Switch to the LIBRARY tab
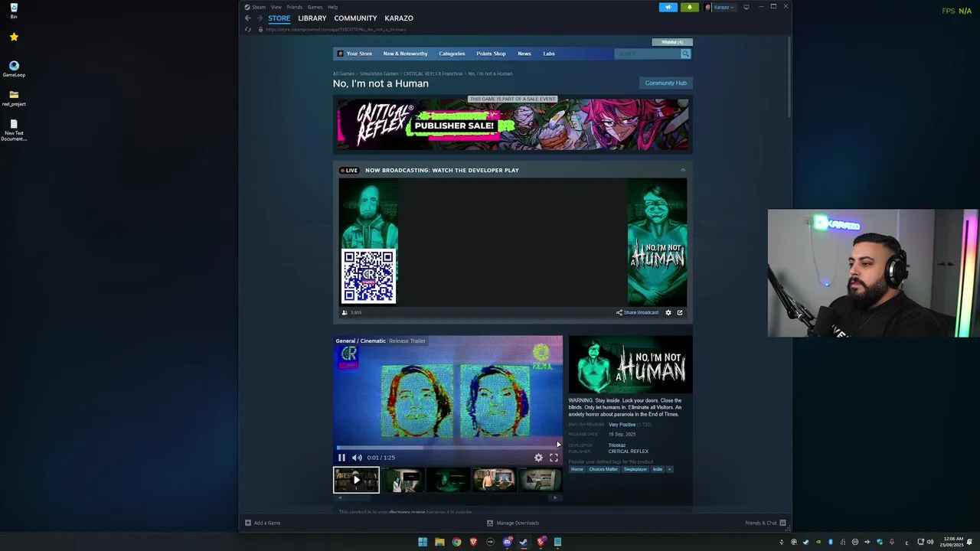 (x=312, y=18)
